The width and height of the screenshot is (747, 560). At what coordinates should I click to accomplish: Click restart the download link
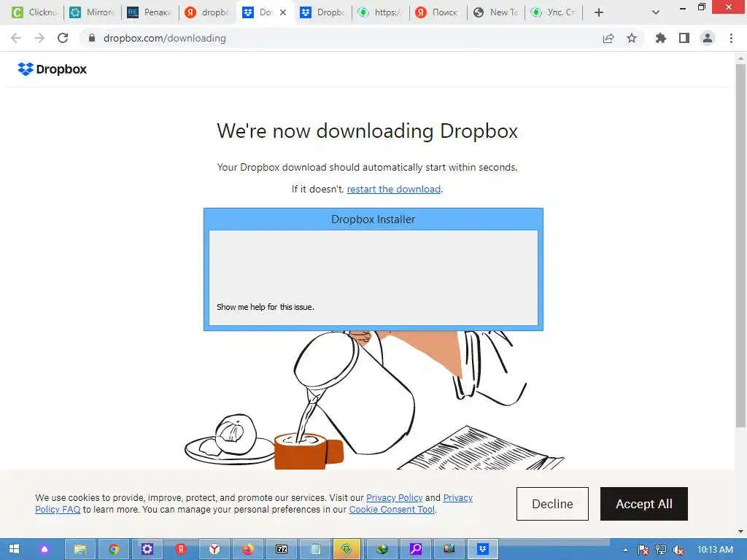(393, 189)
